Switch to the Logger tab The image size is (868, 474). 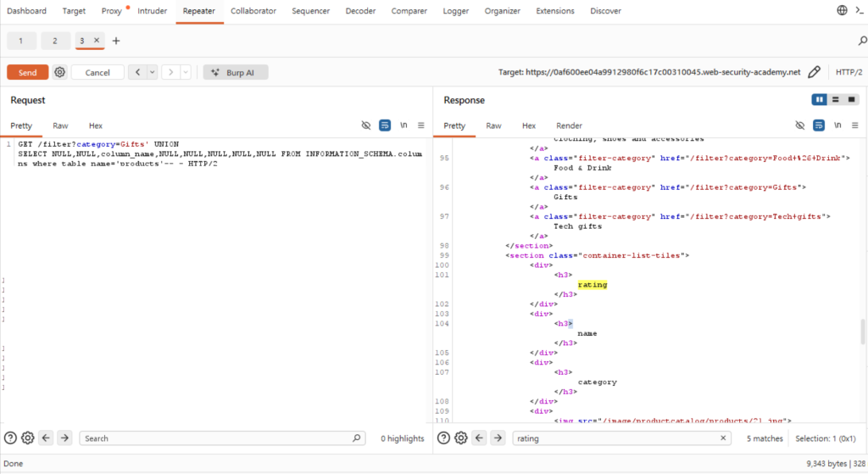(455, 11)
